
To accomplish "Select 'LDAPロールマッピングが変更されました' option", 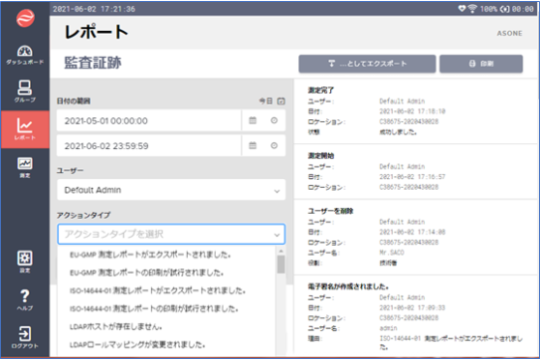I will tap(137, 344).
